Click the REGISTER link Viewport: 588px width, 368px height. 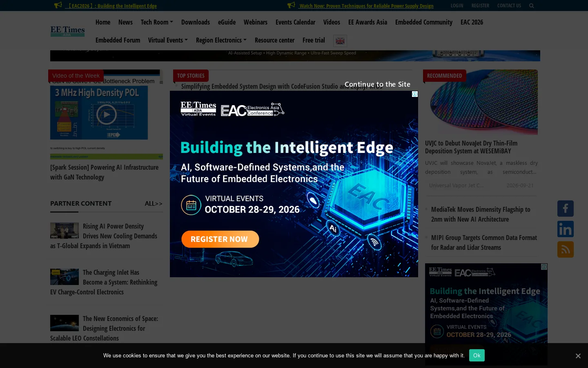[x=480, y=6]
